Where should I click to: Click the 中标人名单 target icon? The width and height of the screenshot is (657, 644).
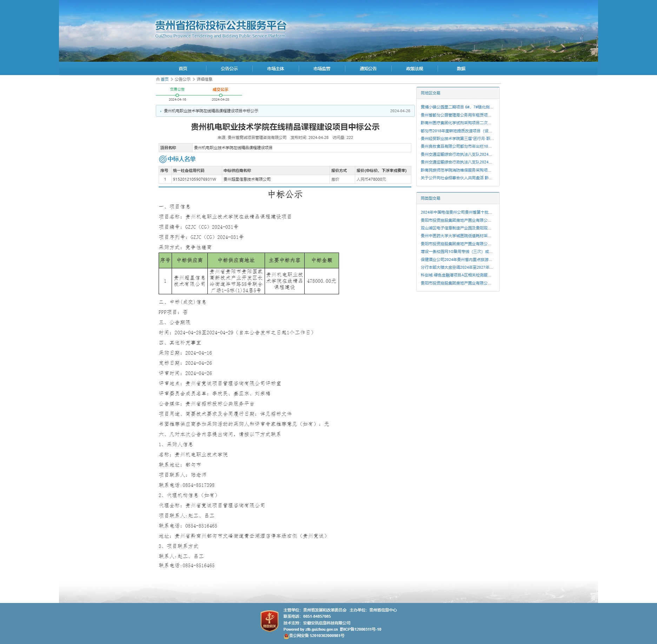coord(162,159)
